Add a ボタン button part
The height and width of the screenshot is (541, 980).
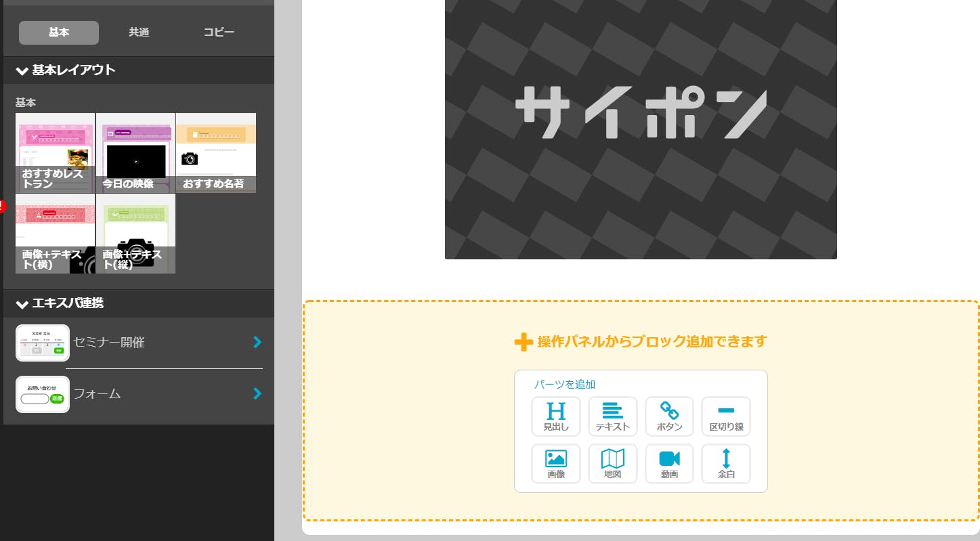670,416
